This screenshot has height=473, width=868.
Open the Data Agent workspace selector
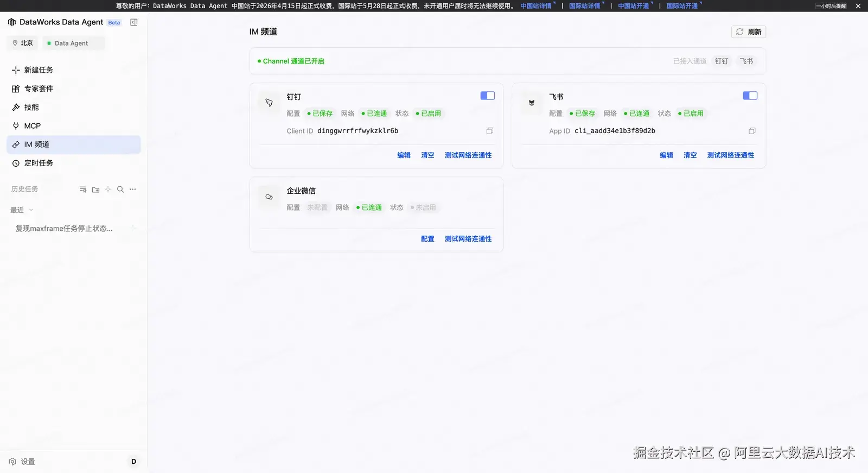tap(73, 43)
